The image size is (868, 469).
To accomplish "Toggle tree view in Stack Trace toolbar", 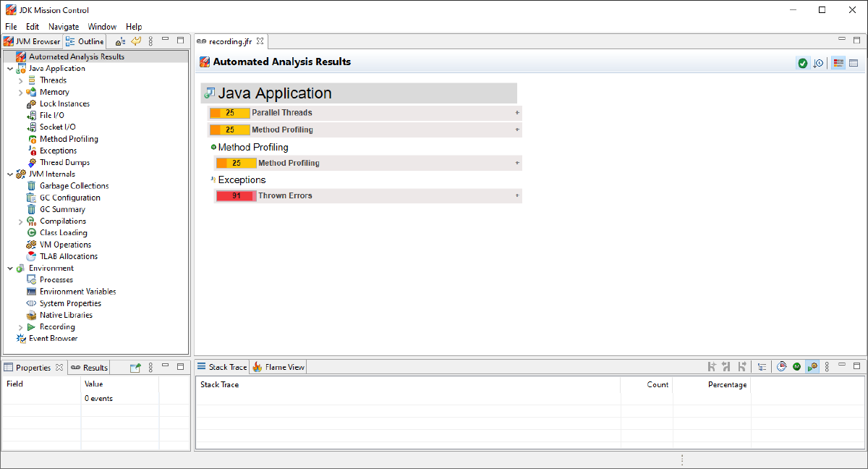I will [x=762, y=367].
